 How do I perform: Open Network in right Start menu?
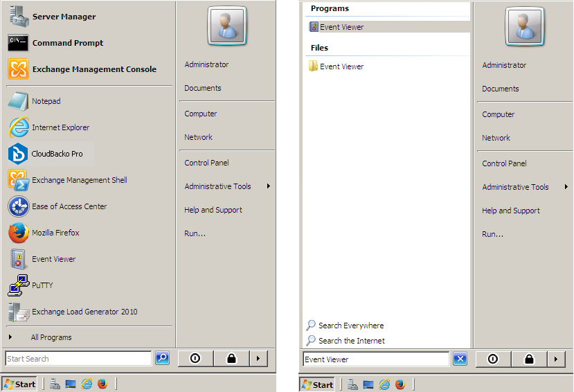click(x=496, y=138)
